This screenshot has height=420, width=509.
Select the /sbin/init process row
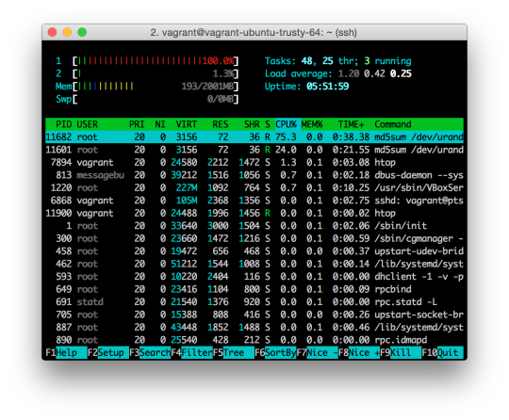point(254,226)
